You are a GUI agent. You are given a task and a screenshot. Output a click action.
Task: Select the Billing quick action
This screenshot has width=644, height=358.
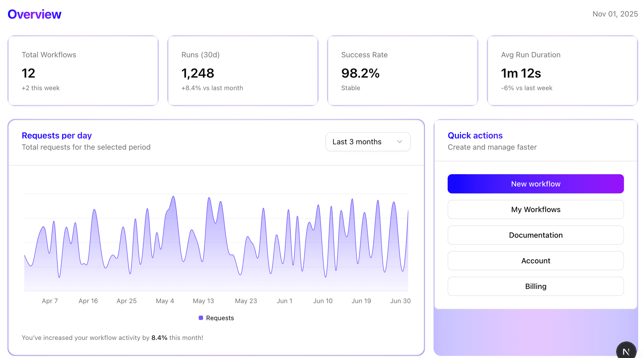tap(535, 286)
